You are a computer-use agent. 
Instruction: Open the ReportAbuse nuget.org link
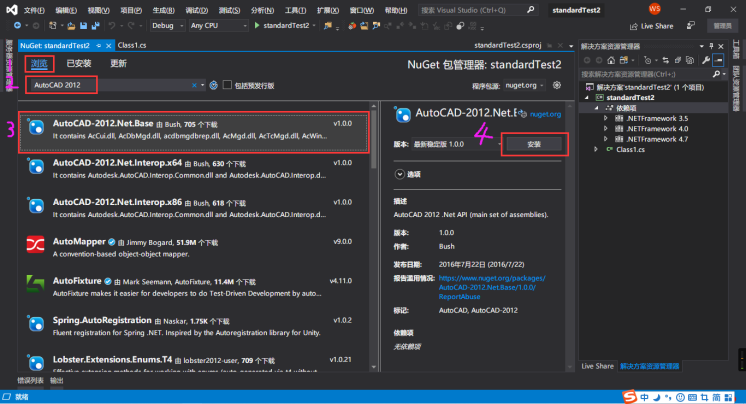(492, 287)
